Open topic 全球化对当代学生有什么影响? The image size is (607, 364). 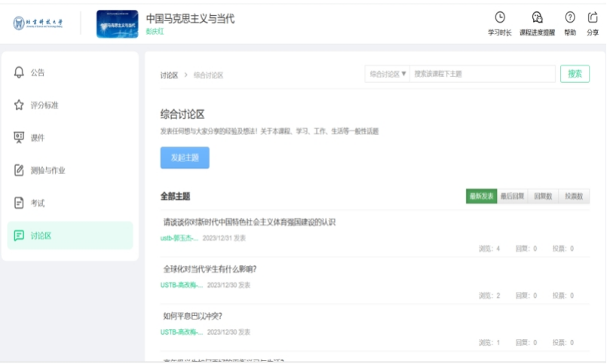(x=210, y=269)
